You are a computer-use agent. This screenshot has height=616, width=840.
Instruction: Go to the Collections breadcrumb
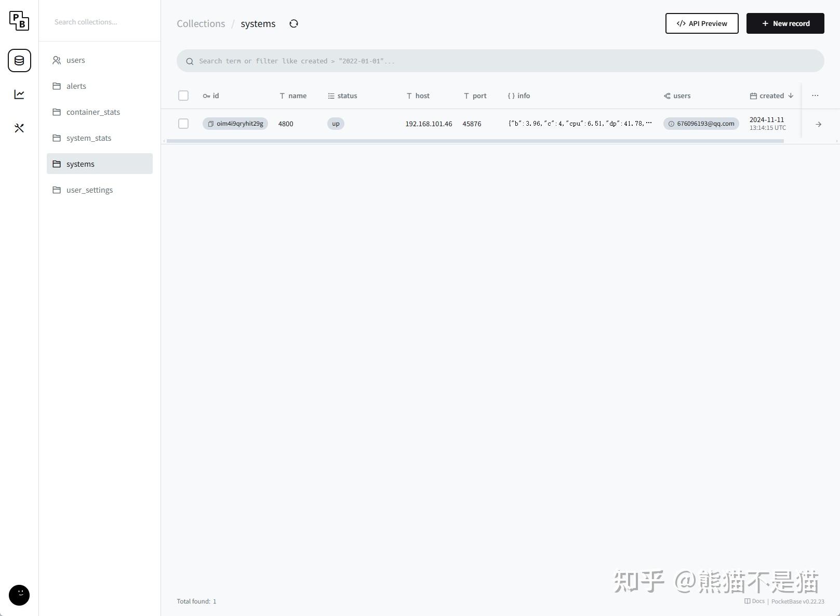pos(201,24)
